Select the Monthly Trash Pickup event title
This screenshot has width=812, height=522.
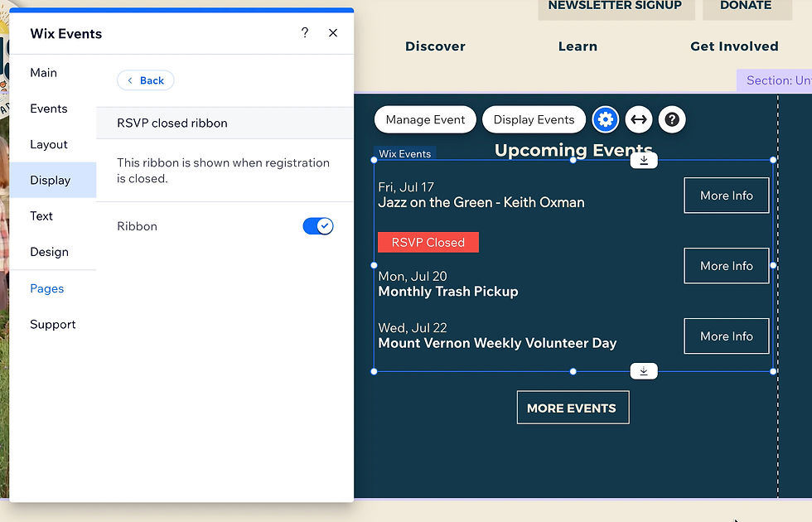tap(448, 292)
